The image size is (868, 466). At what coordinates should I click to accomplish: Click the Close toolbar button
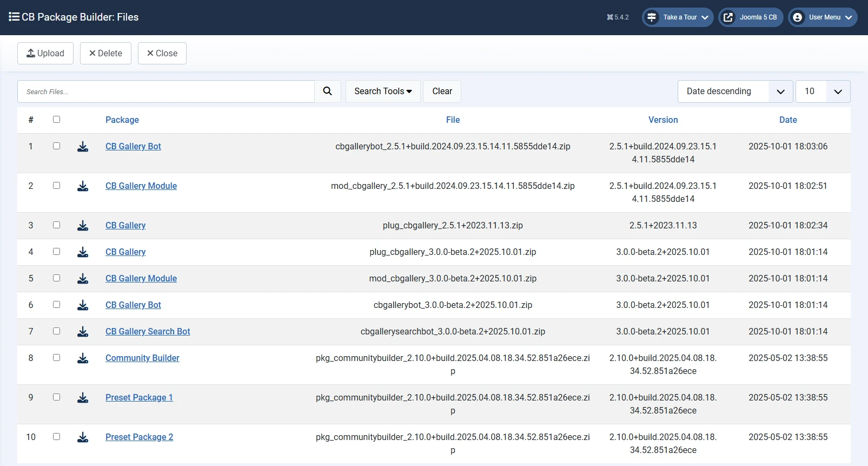click(x=162, y=54)
